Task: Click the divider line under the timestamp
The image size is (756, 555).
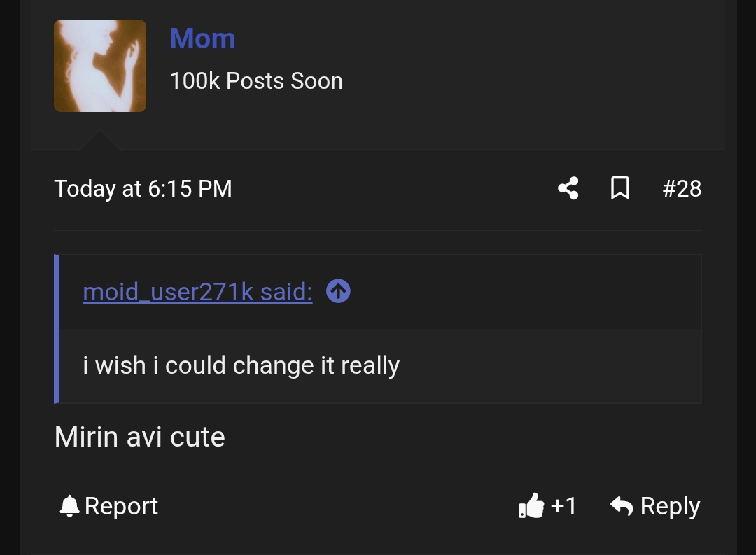Action: coord(378,231)
